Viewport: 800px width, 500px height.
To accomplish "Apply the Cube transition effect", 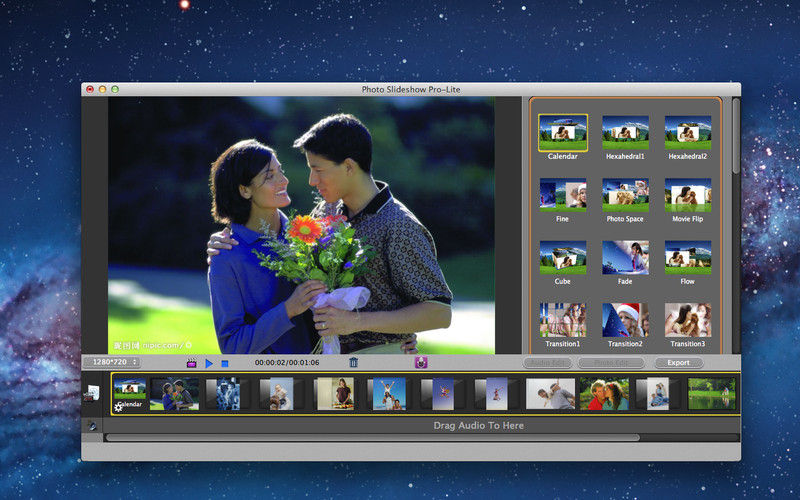I will pyautogui.click(x=563, y=258).
